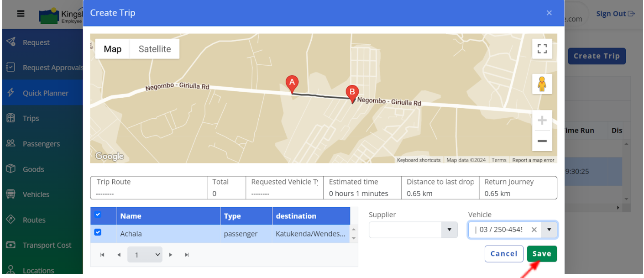Go to last page of passenger list
Image resolution: width=644 pixels, height=278 pixels.
click(187, 255)
